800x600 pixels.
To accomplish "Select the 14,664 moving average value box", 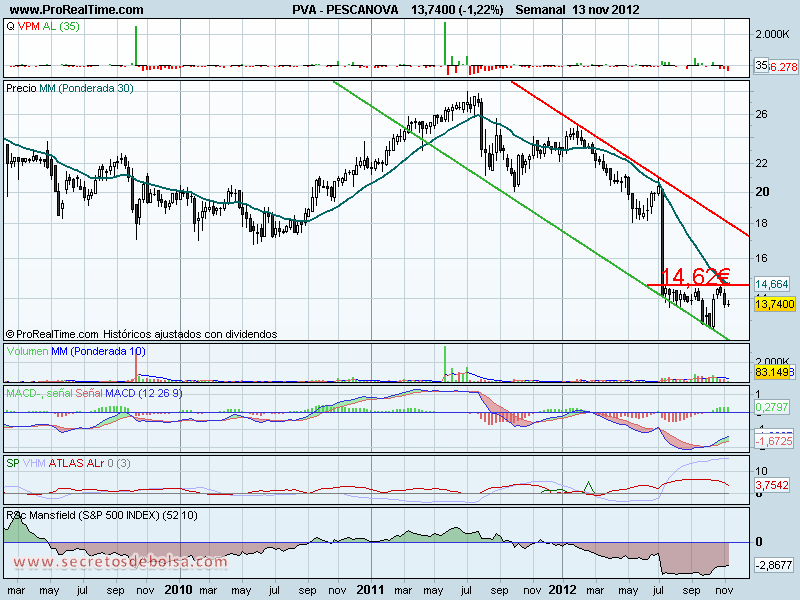I will point(772,284).
